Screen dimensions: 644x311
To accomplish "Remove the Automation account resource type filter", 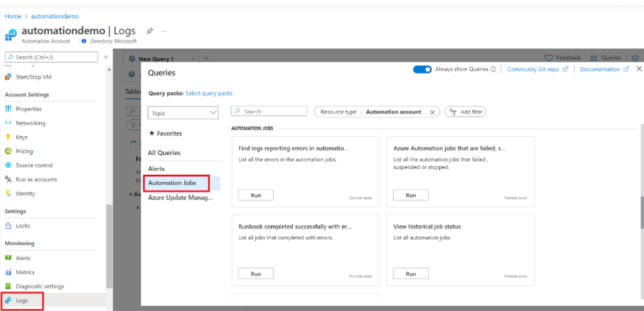I will click(432, 112).
